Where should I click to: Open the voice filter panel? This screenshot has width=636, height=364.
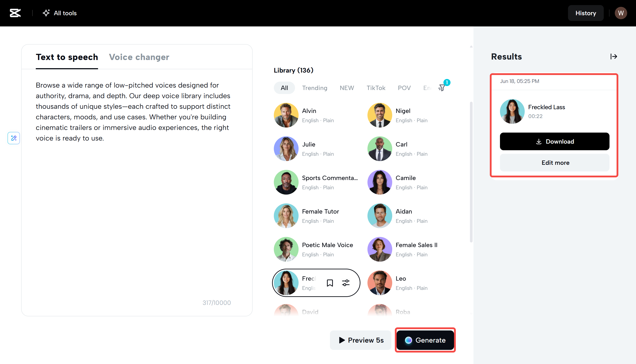(x=442, y=88)
